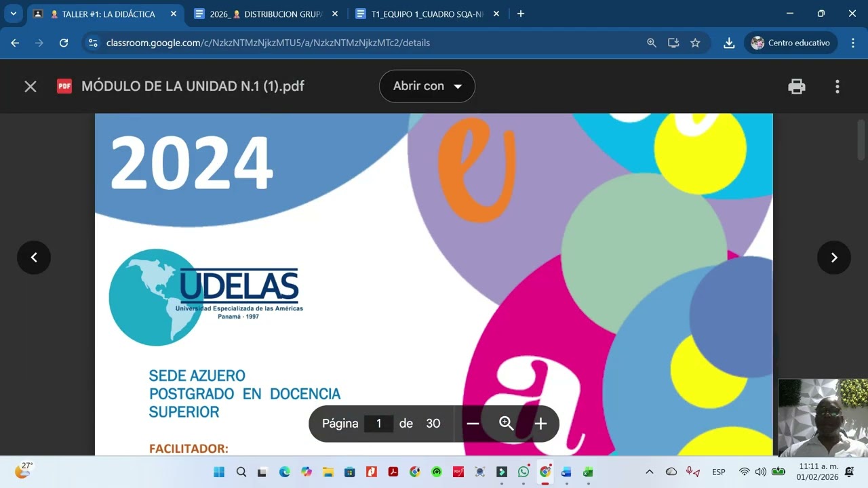Screen dimensions: 868x488
Task: Open Copilot from taskbar
Action: click(306, 472)
